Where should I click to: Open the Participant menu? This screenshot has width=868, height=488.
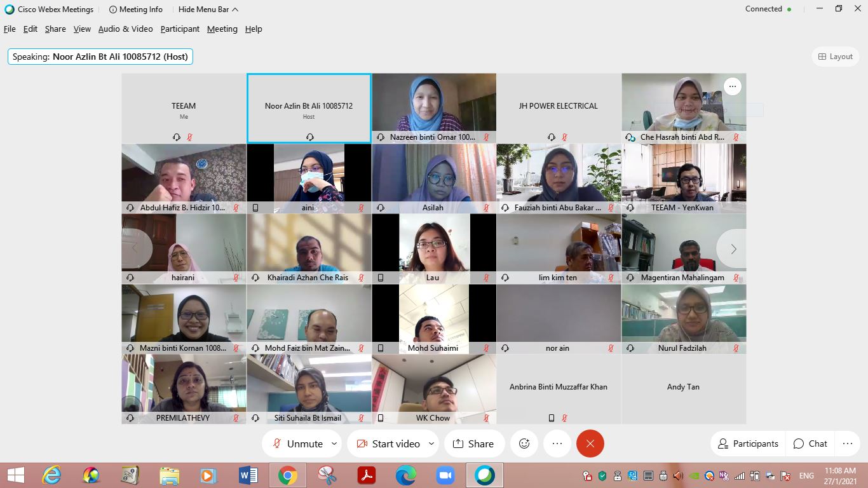(x=180, y=29)
